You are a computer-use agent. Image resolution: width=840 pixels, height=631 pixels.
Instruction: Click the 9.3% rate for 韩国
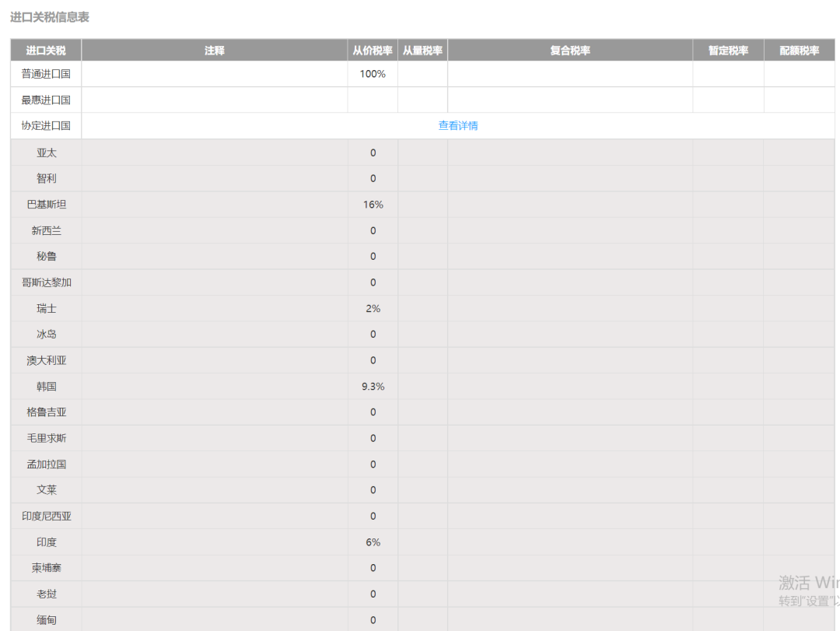tap(373, 387)
